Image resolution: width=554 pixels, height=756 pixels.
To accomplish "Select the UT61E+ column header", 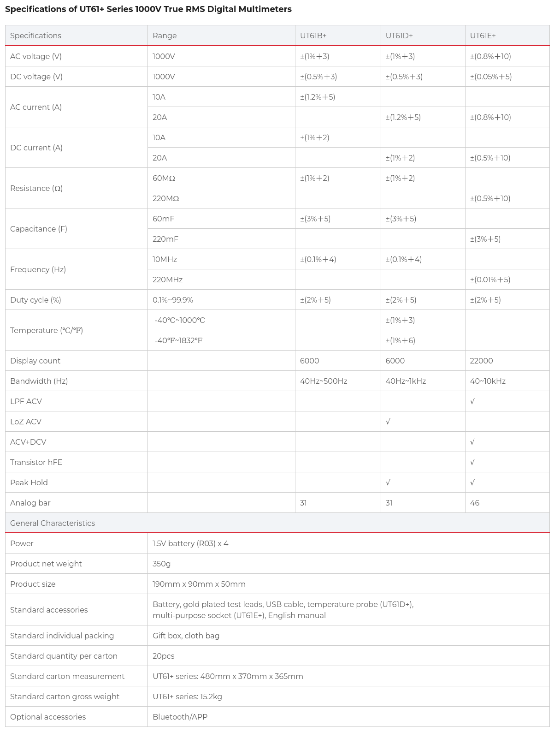I will [x=483, y=36].
